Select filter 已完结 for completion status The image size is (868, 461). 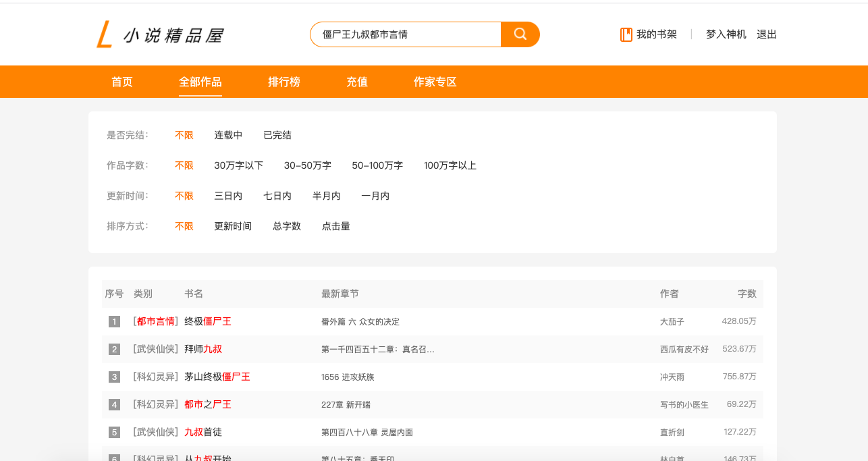277,135
